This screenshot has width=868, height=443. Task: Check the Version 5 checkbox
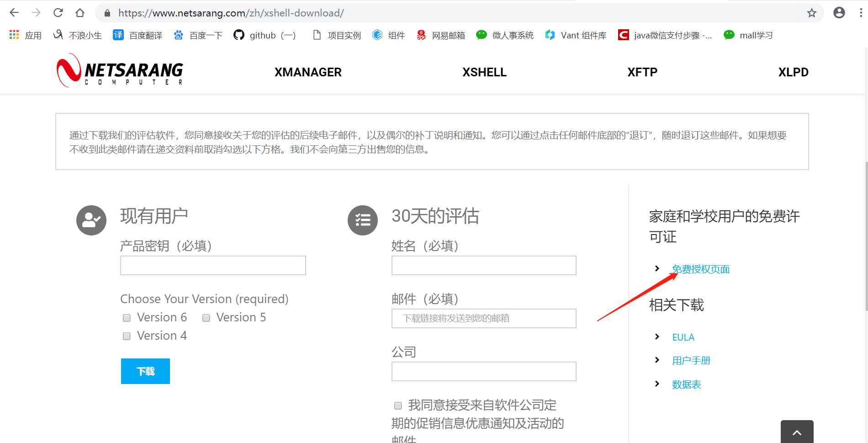click(x=206, y=318)
